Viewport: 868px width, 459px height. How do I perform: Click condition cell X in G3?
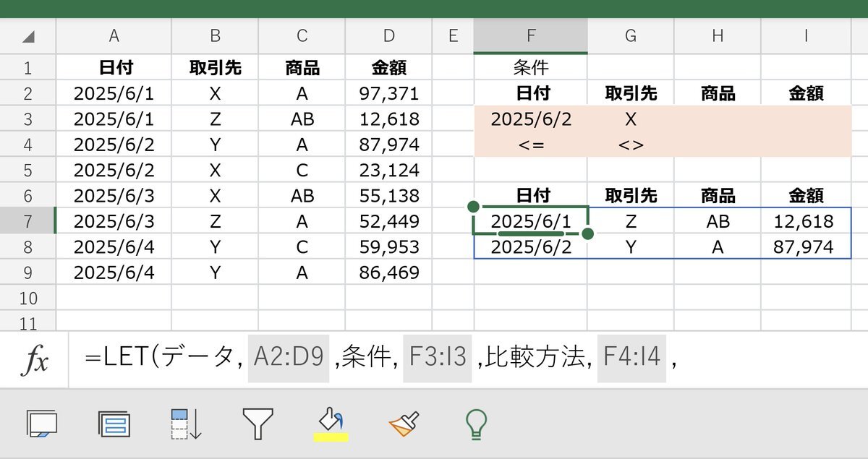click(x=631, y=119)
